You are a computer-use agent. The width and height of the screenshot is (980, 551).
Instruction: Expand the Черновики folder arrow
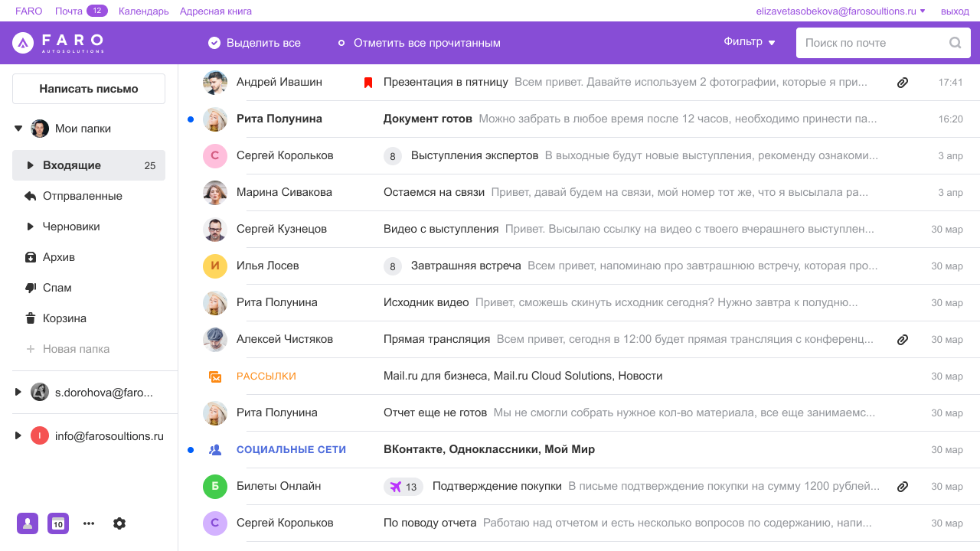pos(28,227)
